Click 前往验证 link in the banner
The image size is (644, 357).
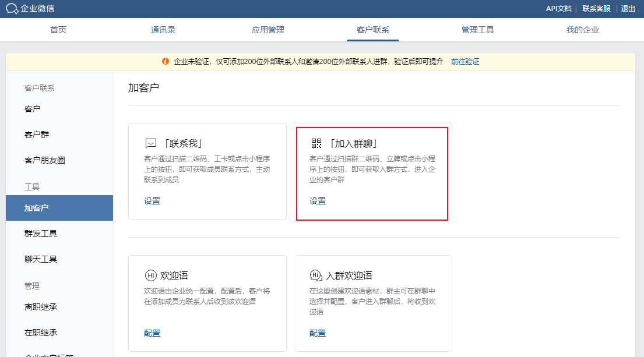[x=465, y=62]
